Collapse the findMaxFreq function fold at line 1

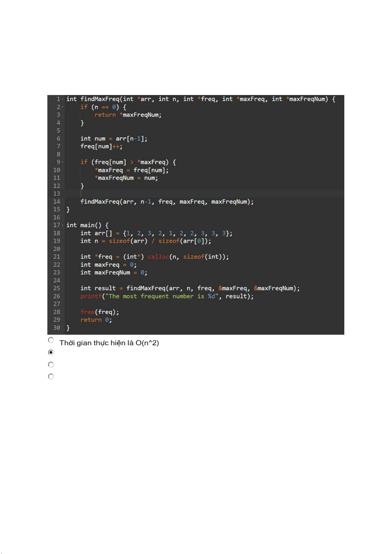click(62, 99)
